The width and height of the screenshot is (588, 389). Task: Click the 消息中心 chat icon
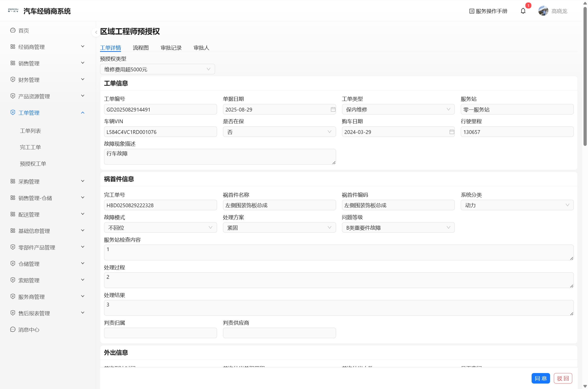13,330
